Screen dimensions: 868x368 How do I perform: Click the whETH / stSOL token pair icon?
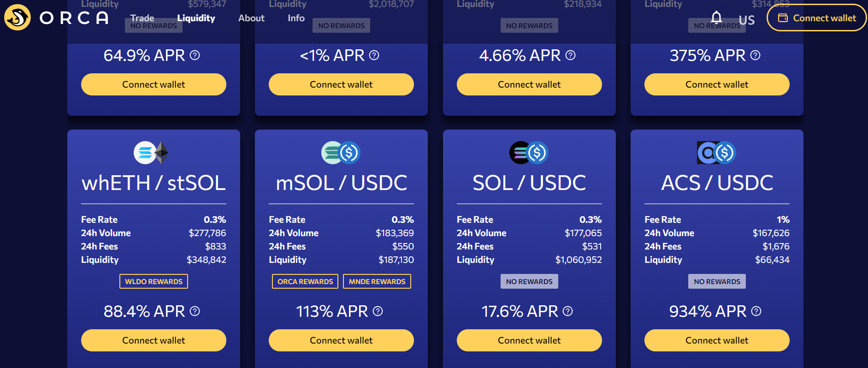coord(151,153)
